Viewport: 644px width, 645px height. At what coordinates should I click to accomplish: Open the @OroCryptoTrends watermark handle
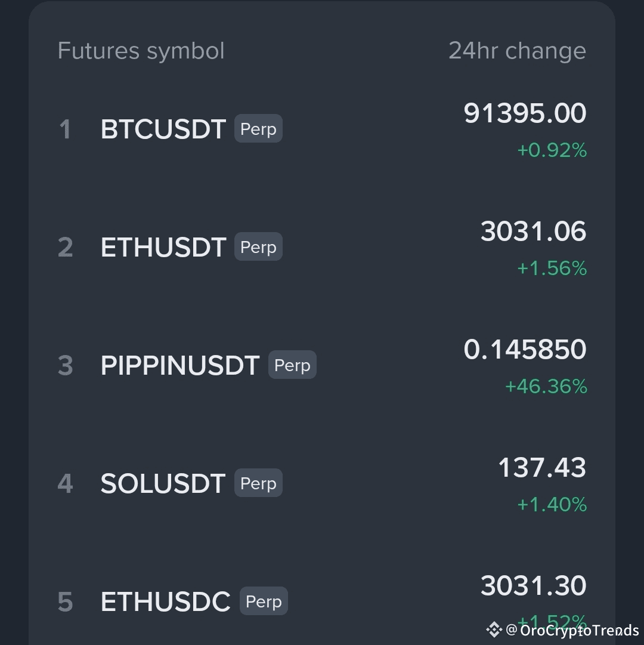(x=572, y=630)
